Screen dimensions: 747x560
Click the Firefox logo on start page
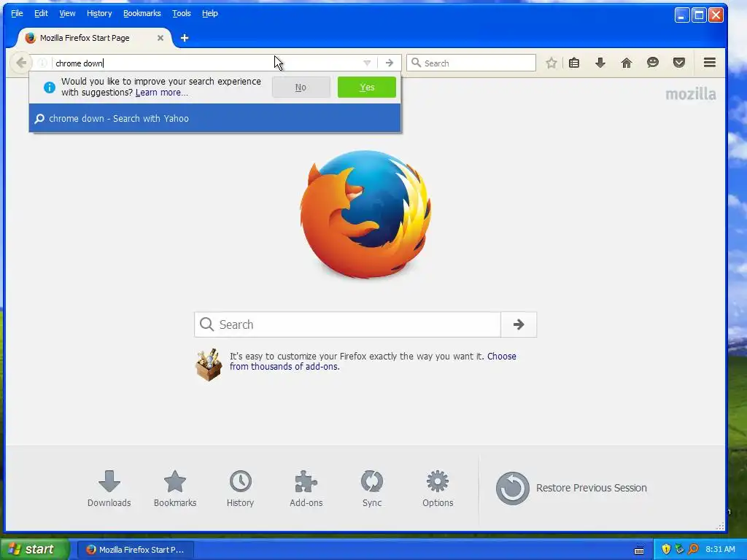pyautogui.click(x=366, y=215)
